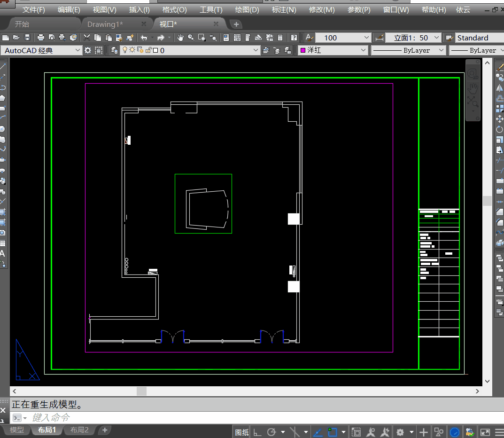This screenshot has width=504, height=438.
Task: Open the 洋红 color dropdown
Action: click(333, 50)
